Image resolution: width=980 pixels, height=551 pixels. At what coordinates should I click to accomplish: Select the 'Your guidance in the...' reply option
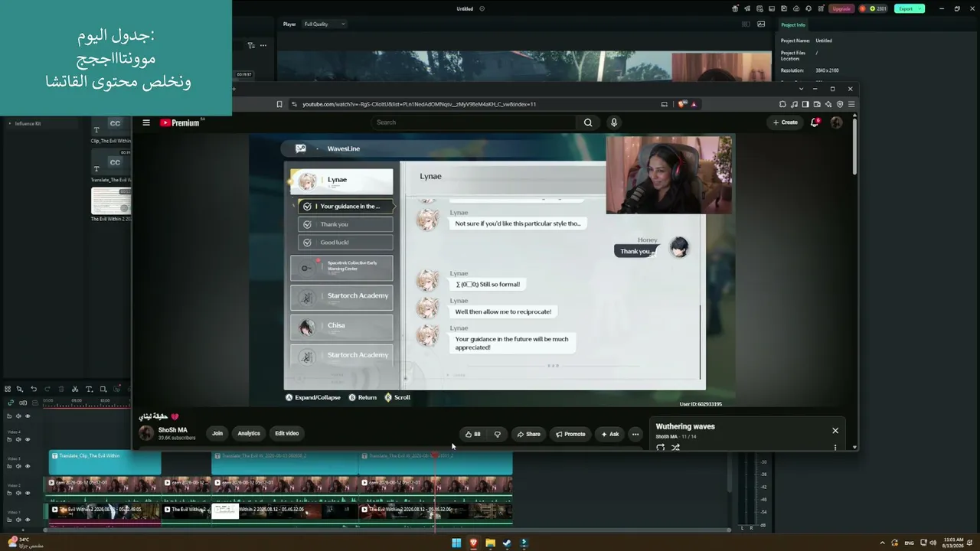click(x=345, y=206)
